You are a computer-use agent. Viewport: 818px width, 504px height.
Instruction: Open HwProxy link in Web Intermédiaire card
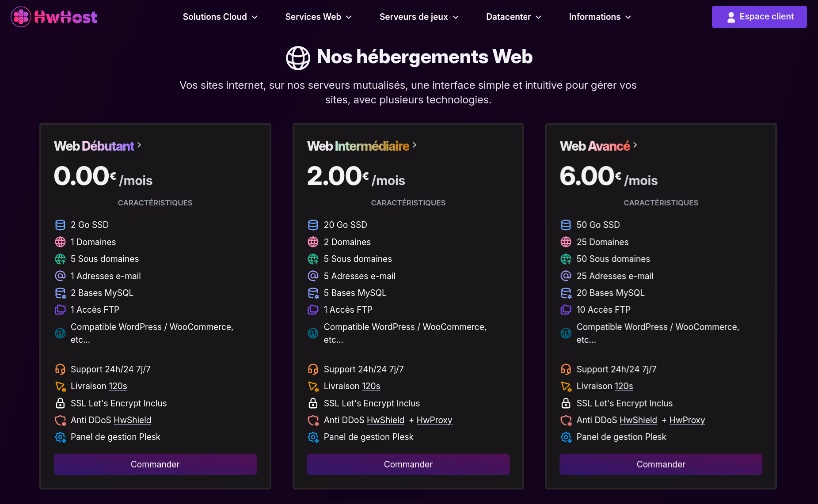click(434, 420)
